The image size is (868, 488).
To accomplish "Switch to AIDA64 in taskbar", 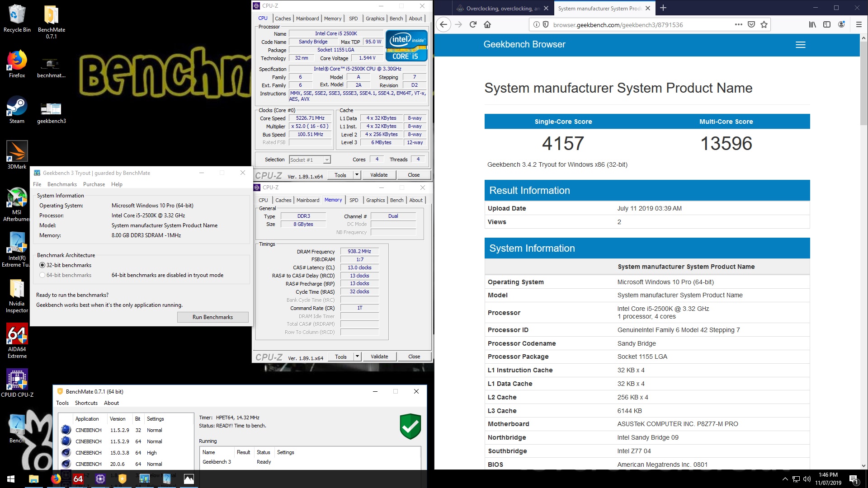I will [x=78, y=479].
